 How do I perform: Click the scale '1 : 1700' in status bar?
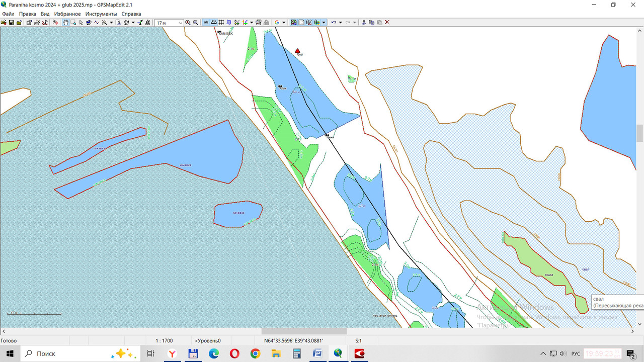click(164, 340)
